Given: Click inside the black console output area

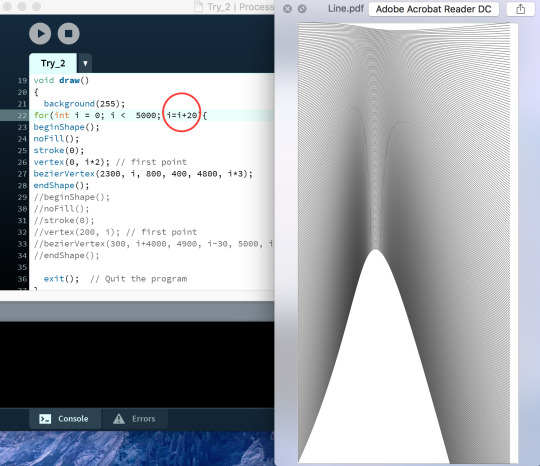Looking at the screenshot, I should click(137, 364).
